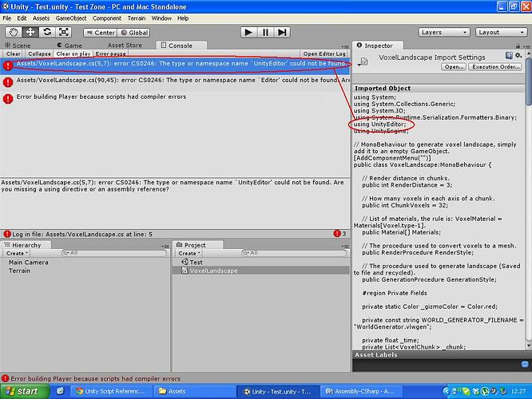This screenshot has width=532, height=399.
Task: Open the Project Create dropdown
Action: pos(189,253)
